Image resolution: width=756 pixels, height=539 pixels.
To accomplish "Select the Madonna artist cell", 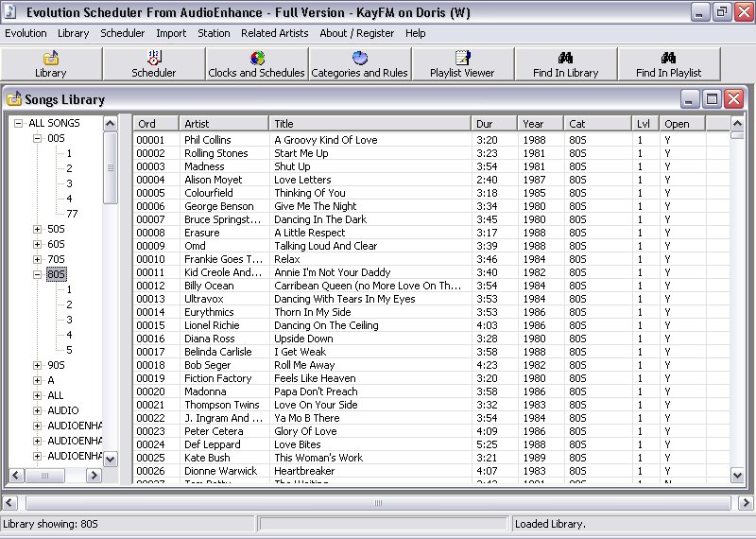I will [x=205, y=391].
